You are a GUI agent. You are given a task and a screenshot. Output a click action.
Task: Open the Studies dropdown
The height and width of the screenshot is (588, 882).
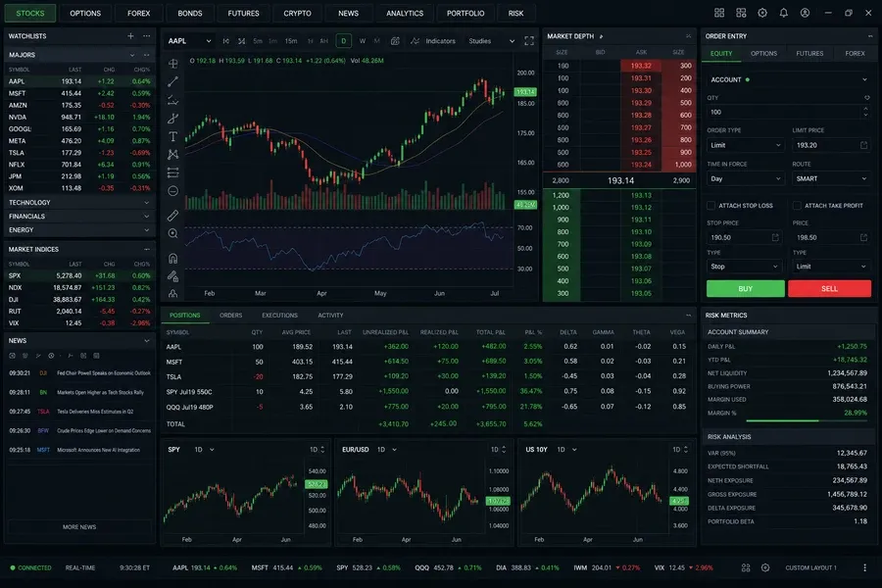pos(491,41)
